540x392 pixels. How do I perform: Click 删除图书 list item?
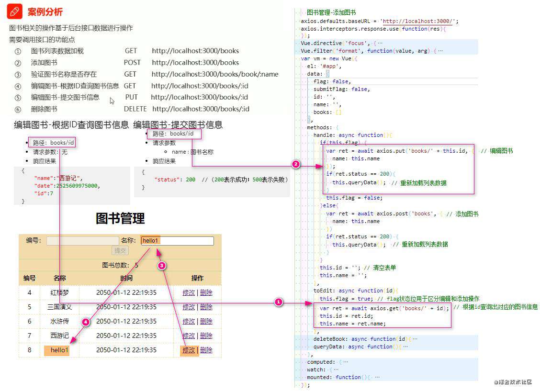click(x=44, y=109)
